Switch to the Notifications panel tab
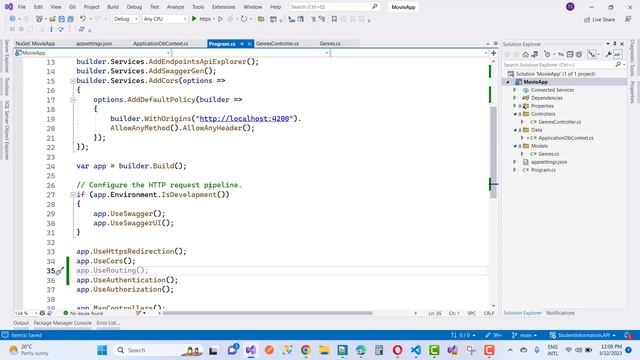This screenshot has width=640, height=360. click(560, 313)
